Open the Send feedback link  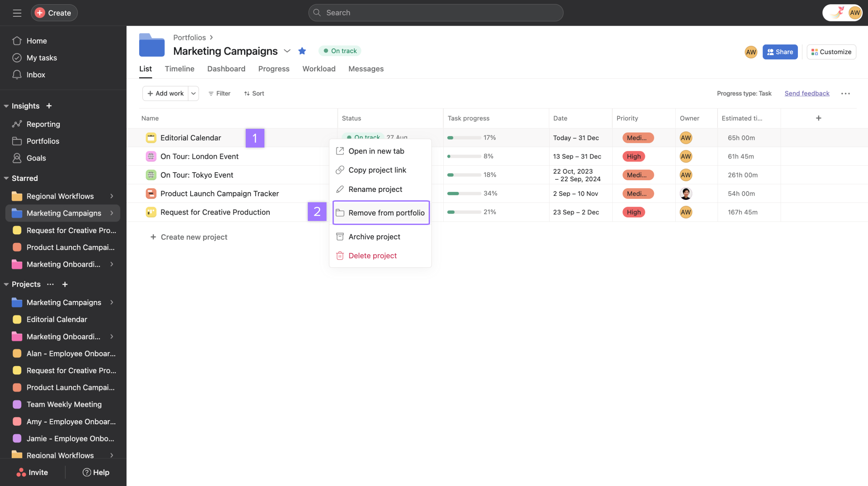pos(807,93)
